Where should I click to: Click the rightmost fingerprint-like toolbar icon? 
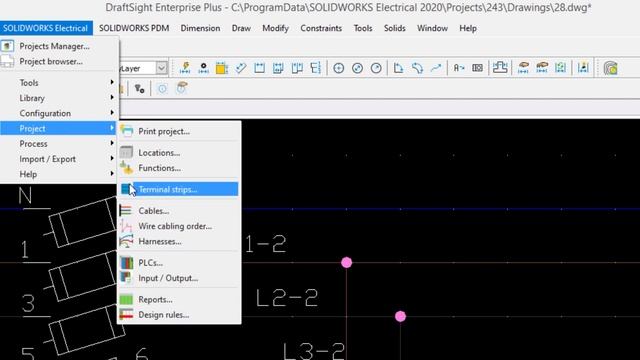pyautogui.click(x=610, y=68)
